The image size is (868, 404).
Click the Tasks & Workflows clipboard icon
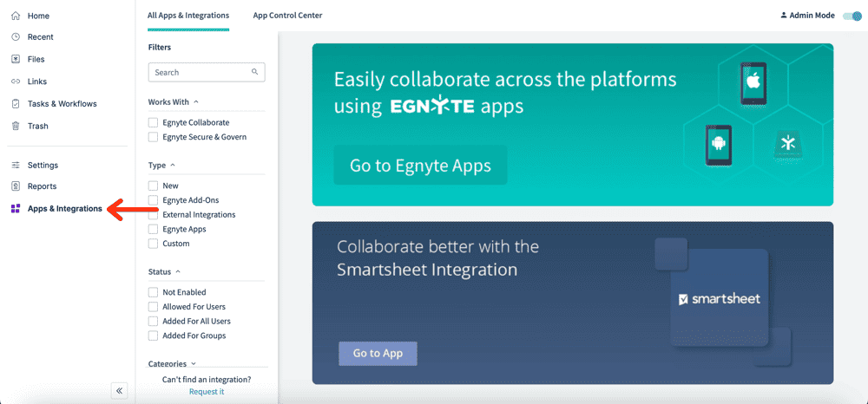[16, 104]
